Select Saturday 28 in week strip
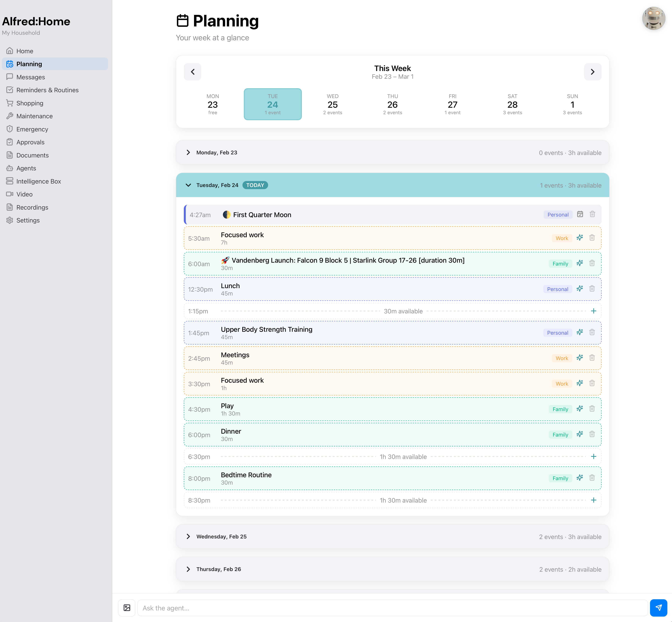 point(512,104)
